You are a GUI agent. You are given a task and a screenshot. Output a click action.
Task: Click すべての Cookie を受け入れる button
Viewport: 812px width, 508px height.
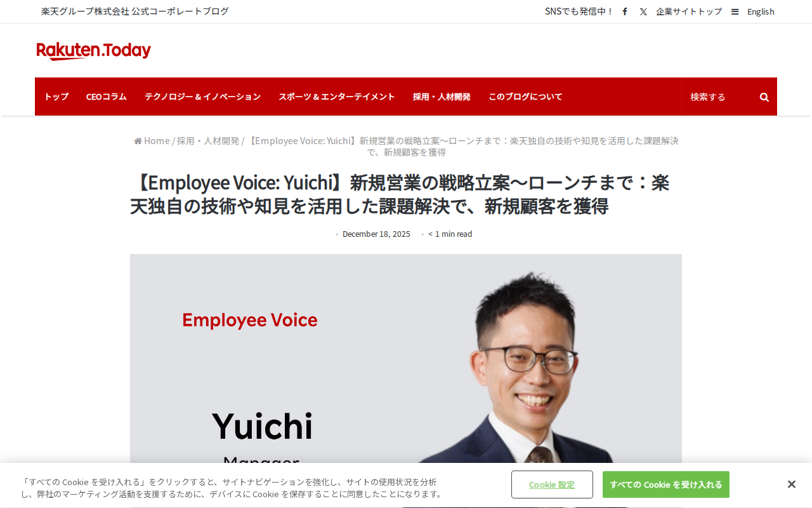(x=666, y=485)
